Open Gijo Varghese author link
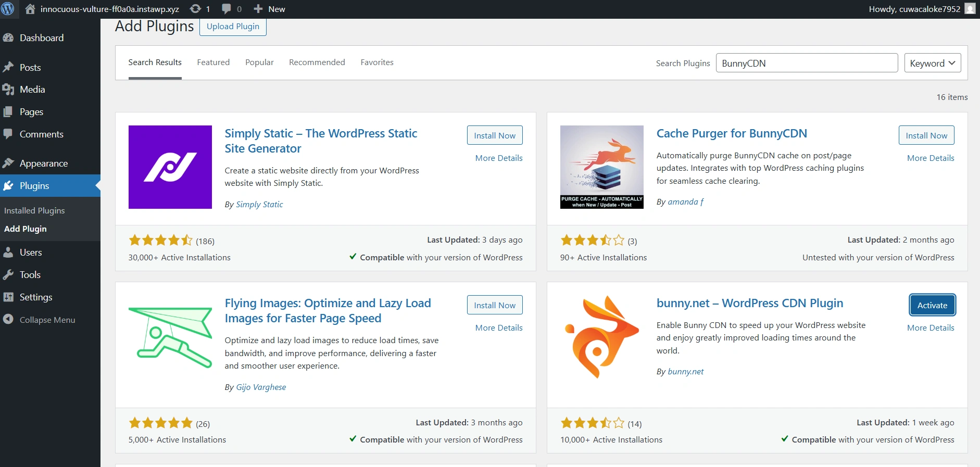Viewport: 980px width, 467px height. 261,387
